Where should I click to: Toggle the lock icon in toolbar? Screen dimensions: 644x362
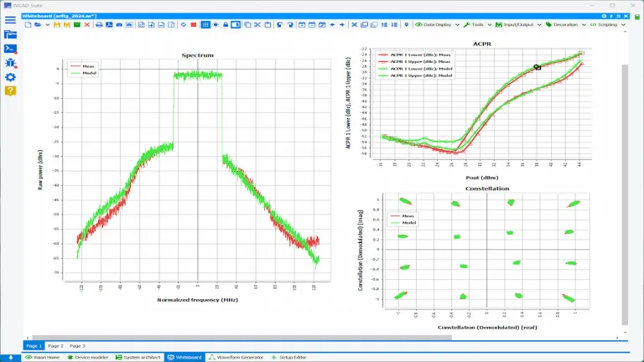[x=226, y=24]
